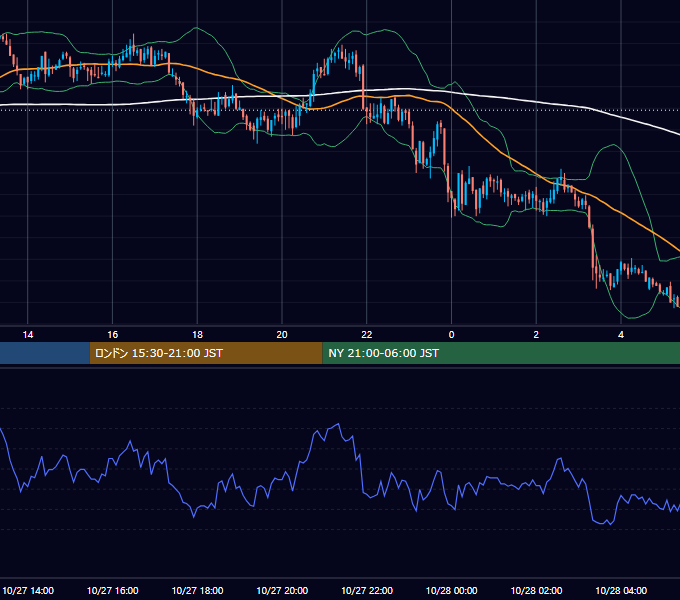The image size is (680, 600).
Task: Click the 16 hour axis label
Action: pos(112,335)
